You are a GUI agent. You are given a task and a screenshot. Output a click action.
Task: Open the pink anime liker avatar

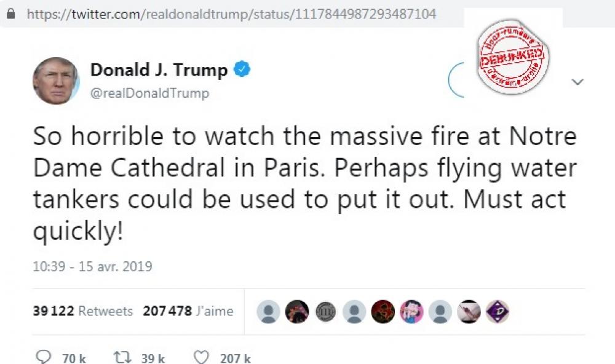click(x=411, y=312)
